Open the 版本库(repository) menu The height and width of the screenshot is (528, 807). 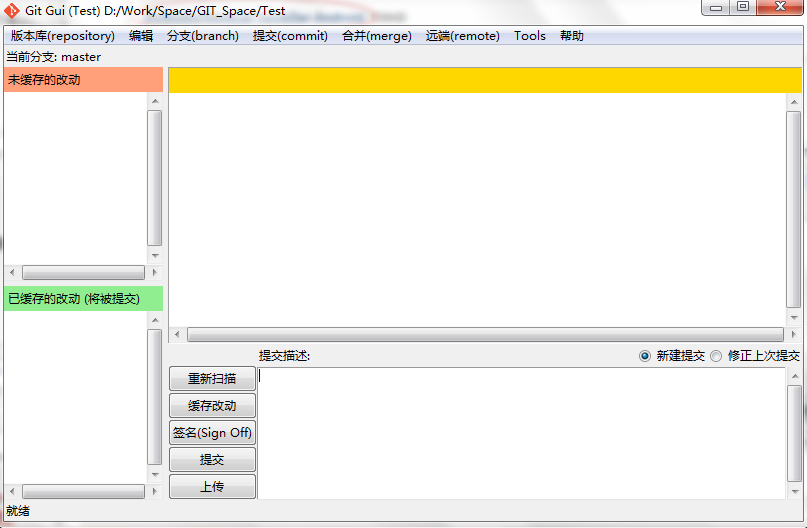pyautogui.click(x=63, y=36)
